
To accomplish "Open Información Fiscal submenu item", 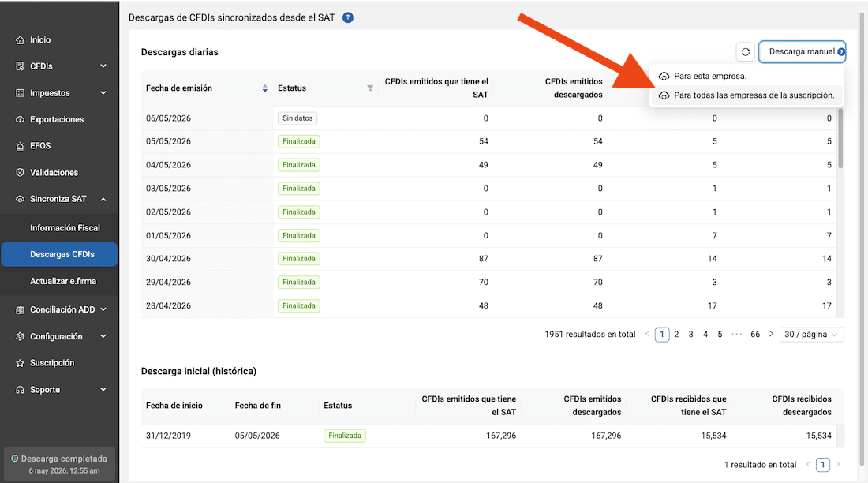I will (x=65, y=227).
